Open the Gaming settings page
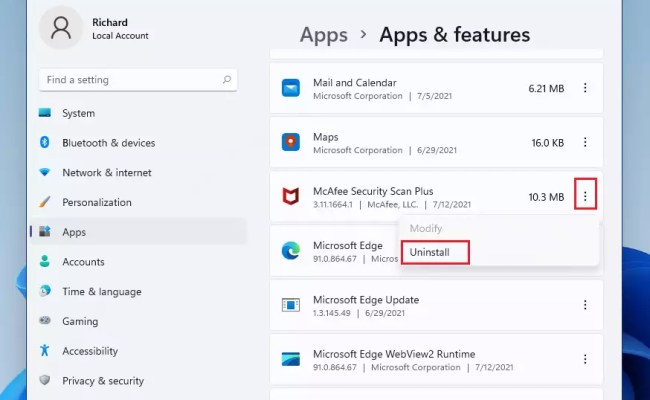 click(x=139, y=321)
